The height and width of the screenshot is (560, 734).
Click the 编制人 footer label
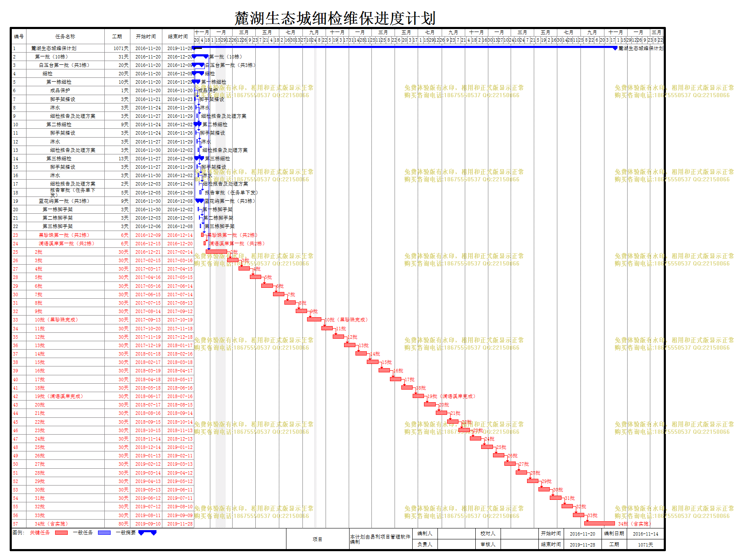coord(425,533)
